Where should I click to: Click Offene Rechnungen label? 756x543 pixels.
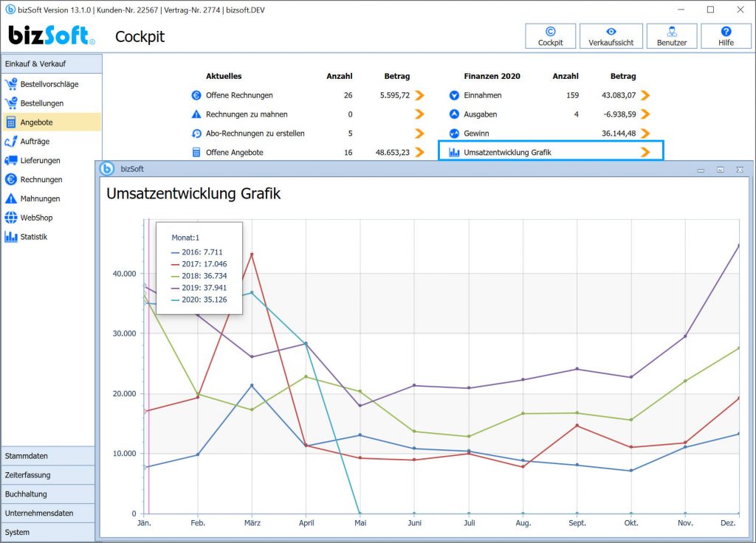[x=239, y=95]
